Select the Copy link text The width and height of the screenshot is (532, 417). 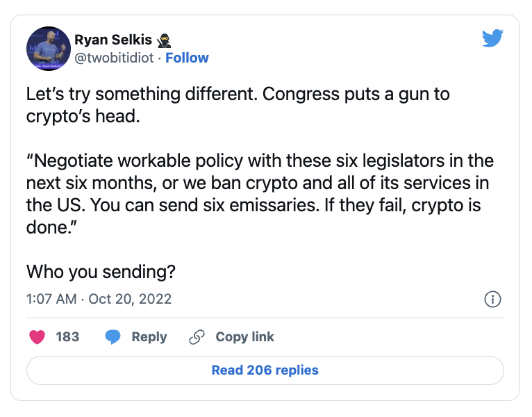(x=244, y=337)
